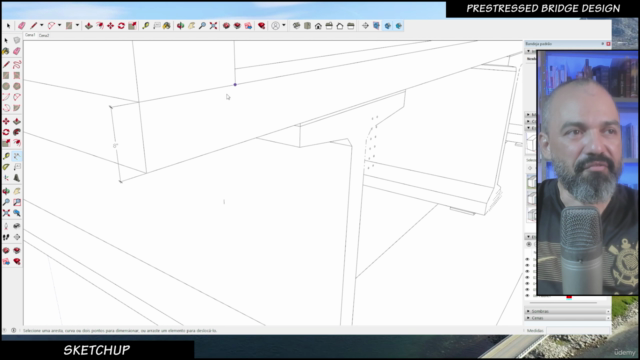Select the Protractor tool in left toolbar
Image resolution: width=640 pixels, height=360 pixels.
[6, 167]
